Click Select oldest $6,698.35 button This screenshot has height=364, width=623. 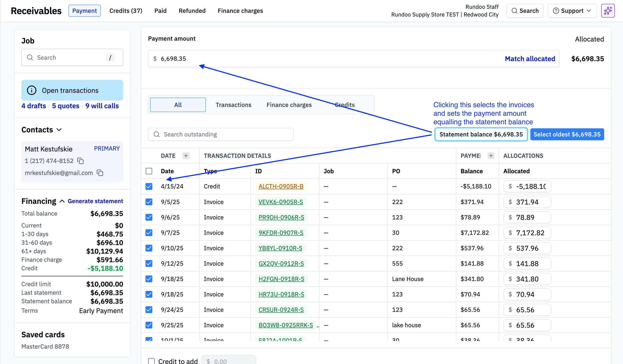tap(567, 135)
